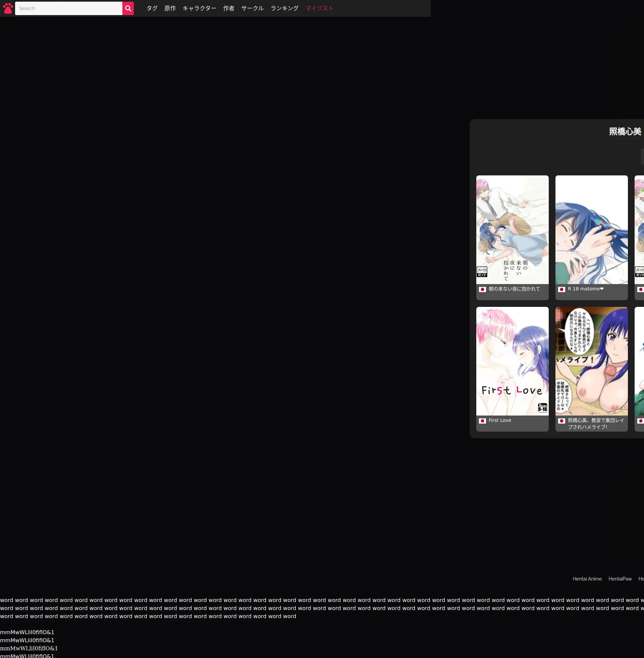Viewport: 644px width, 658px height.
Task: Click the pink paw logo icon
Action: click(x=7, y=8)
